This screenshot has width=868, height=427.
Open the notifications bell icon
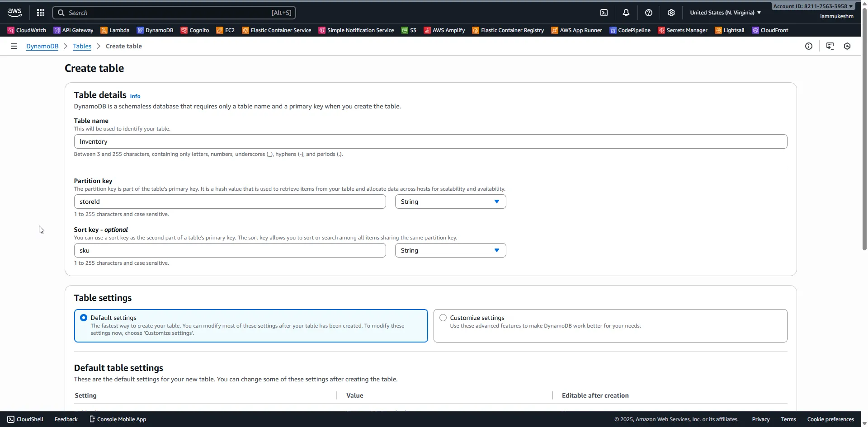(x=626, y=12)
